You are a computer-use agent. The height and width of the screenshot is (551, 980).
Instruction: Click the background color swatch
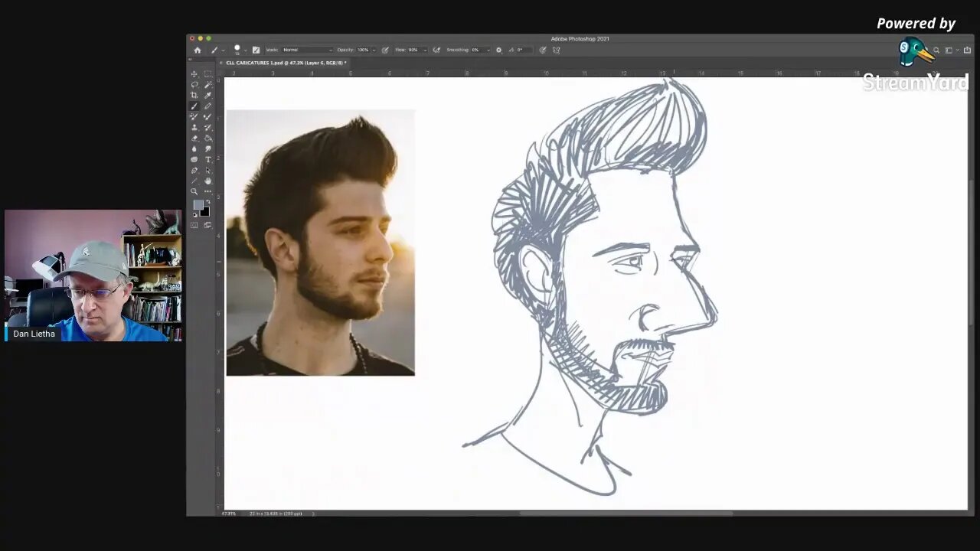point(204,212)
